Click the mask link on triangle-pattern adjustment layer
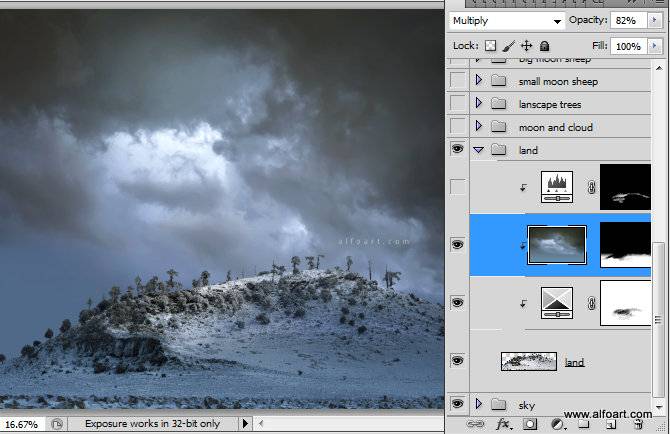 click(x=591, y=303)
